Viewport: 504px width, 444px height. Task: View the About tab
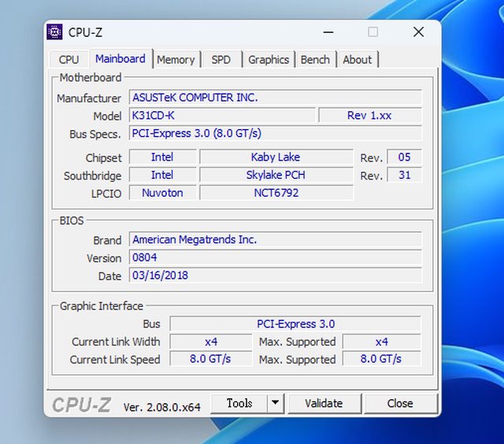tap(357, 59)
